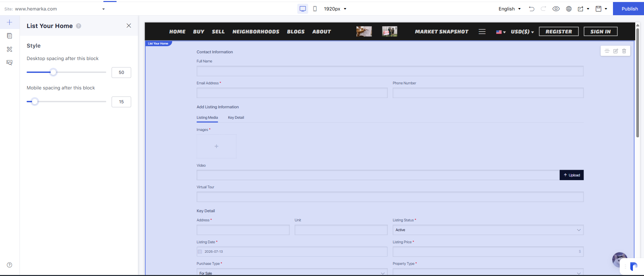Click the Address input field
644x276 pixels.
tap(243, 230)
